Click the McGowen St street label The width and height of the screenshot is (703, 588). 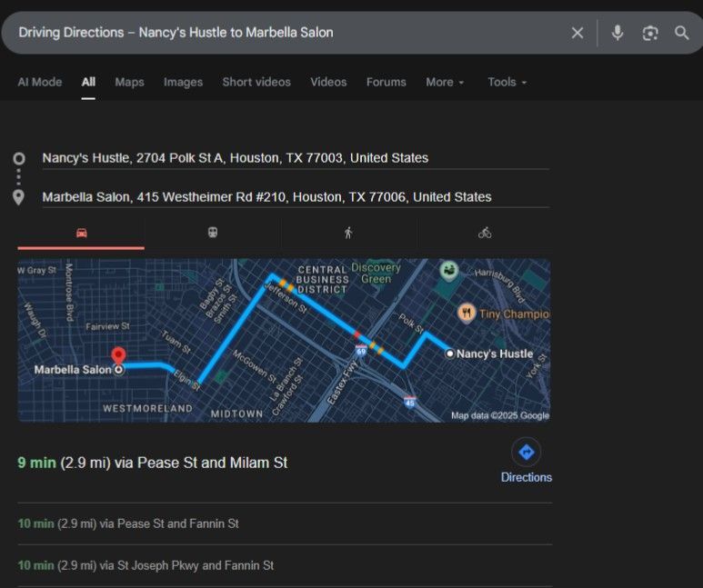pos(255,366)
